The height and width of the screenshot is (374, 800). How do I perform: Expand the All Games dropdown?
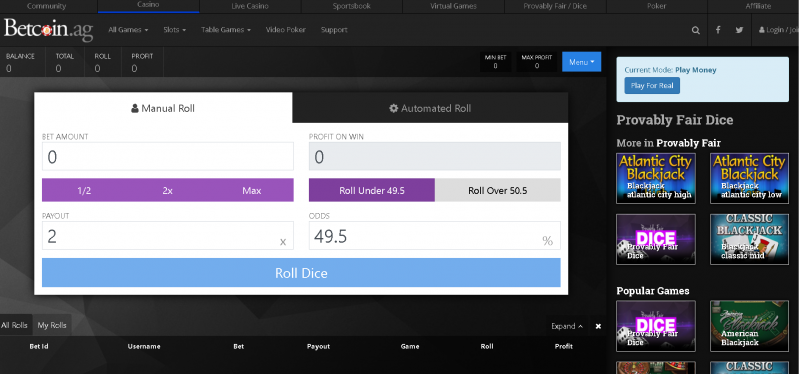[128, 30]
